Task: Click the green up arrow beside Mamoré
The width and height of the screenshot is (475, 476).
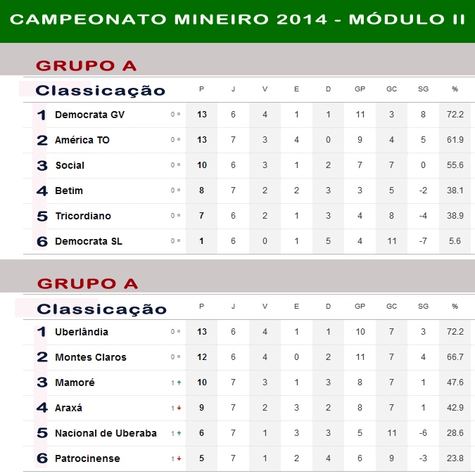Action: click(x=179, y=382)
